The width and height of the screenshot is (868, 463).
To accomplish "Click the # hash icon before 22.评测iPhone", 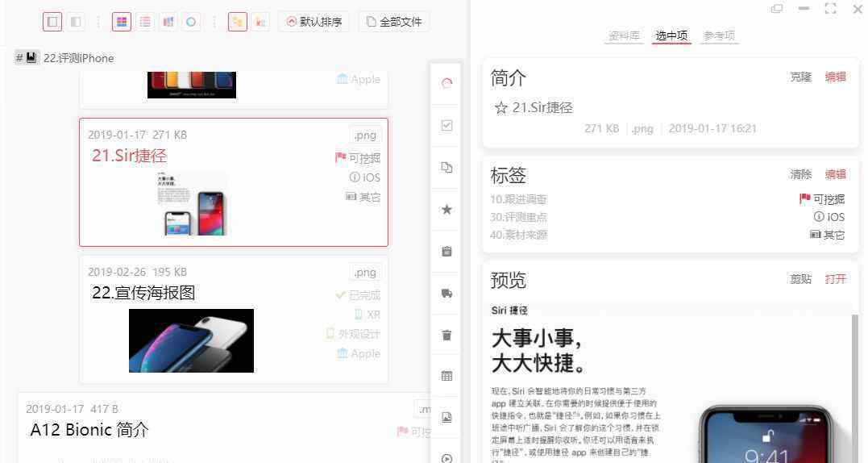I will tap(19, 57).
